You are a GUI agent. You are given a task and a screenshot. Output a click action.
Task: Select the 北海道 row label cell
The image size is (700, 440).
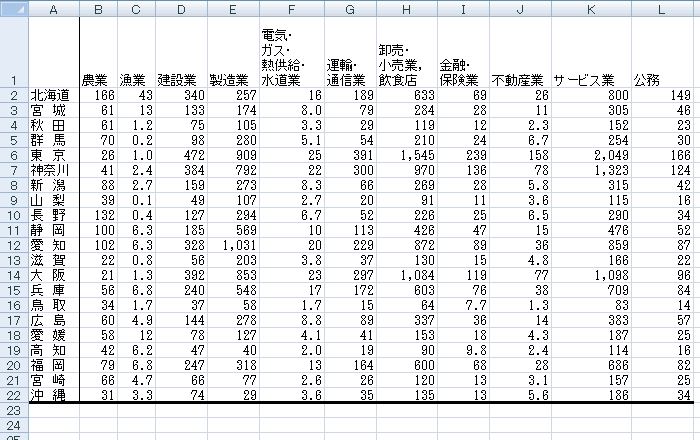click(54, 95)
